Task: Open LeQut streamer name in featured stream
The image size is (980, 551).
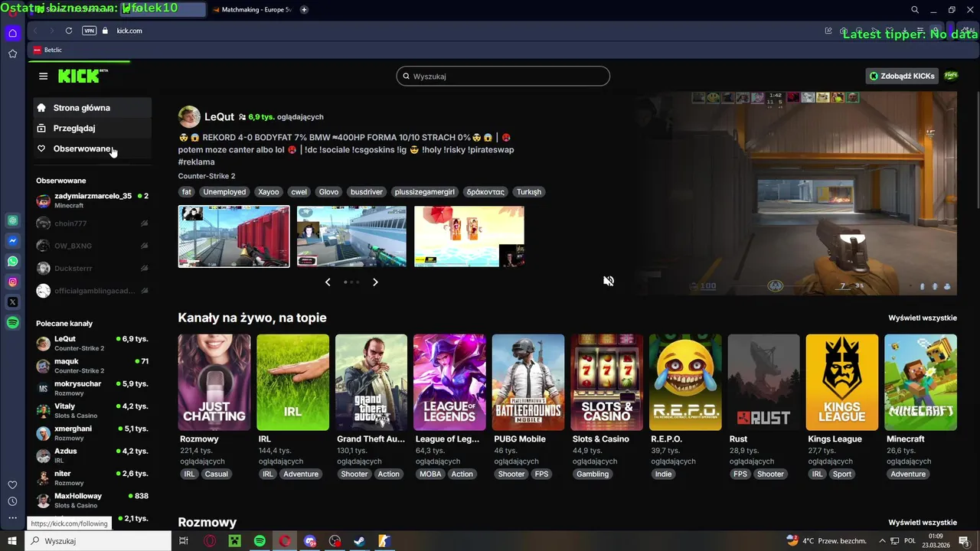Action: (x=219, y=117)
